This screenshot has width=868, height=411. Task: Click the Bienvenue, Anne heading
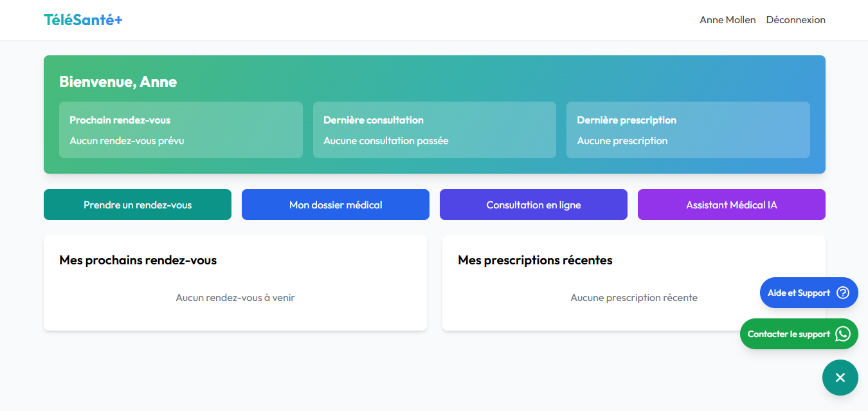tap(118, 82)
